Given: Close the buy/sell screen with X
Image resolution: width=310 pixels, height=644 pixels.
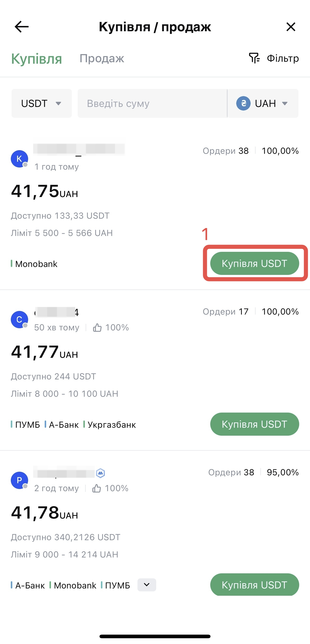Looking at the screenshot, I should 291,27.
